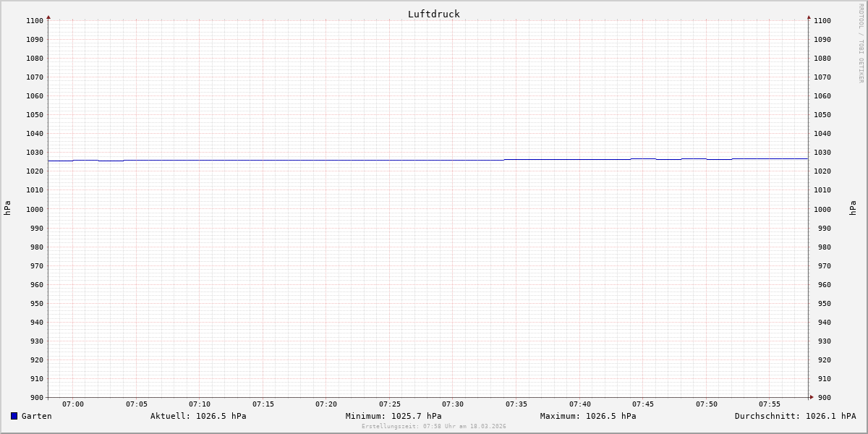Click the 07:15 time axis label
Image resolution: width=868 pixels, height=434 pixels.
tap(263, 404)
